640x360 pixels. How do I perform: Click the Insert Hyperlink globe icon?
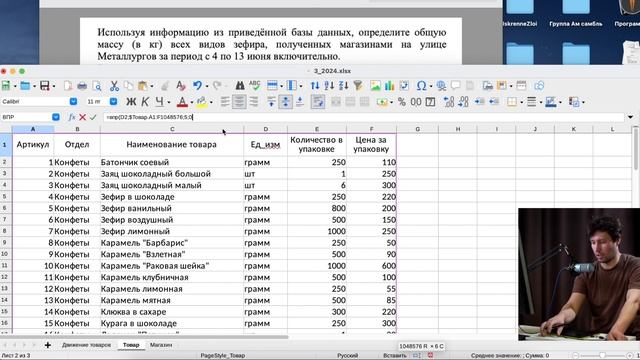click(x=441, y=86)
